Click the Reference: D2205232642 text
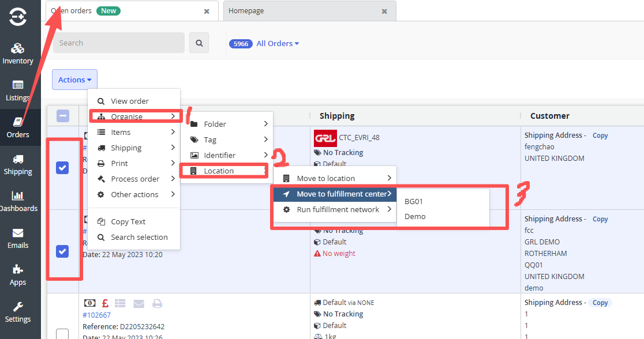 pyautogui.click(x=123, y=327)
